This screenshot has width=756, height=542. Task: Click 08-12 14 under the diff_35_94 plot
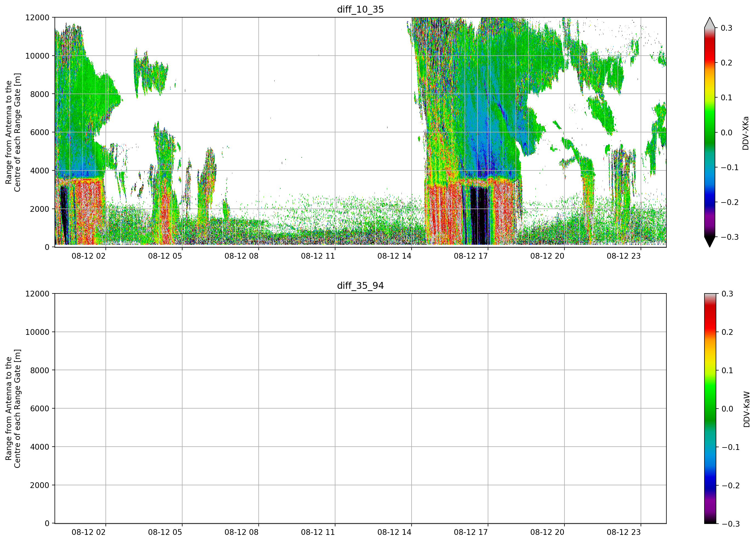pos(394,532)
